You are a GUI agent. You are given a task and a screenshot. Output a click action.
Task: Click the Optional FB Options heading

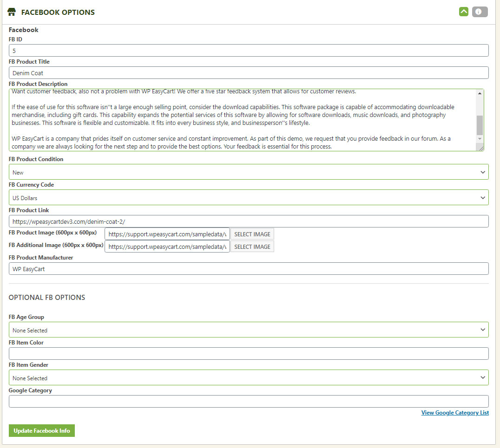click(47, 297)
